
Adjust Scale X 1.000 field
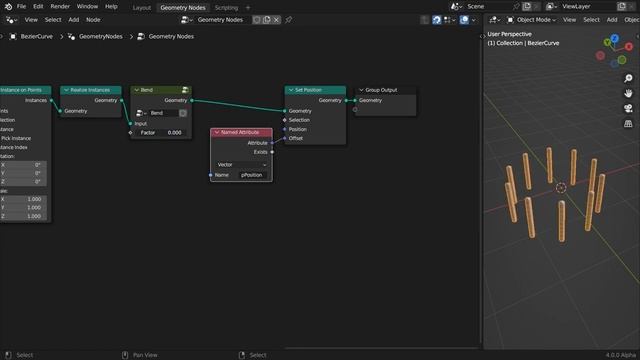point(23,199)
